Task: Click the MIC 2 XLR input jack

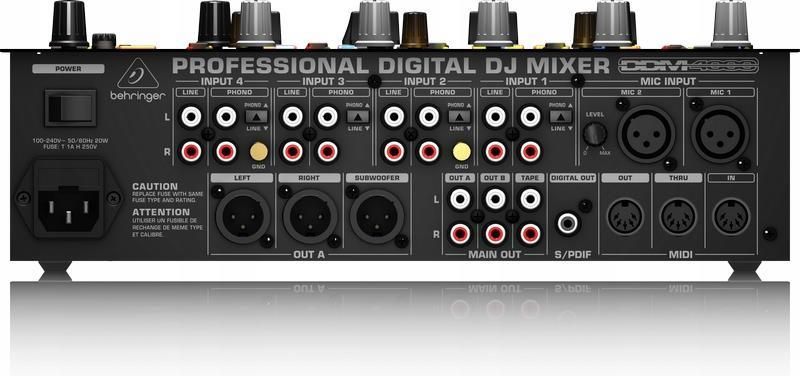Action: (x=646, y=134)
